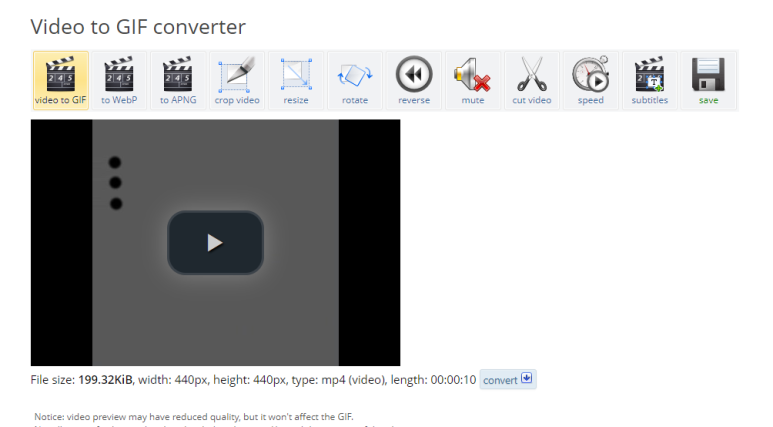Mute the video audio with mute tool
Screen dimensions: 773x427
click(x=472, y=80)
